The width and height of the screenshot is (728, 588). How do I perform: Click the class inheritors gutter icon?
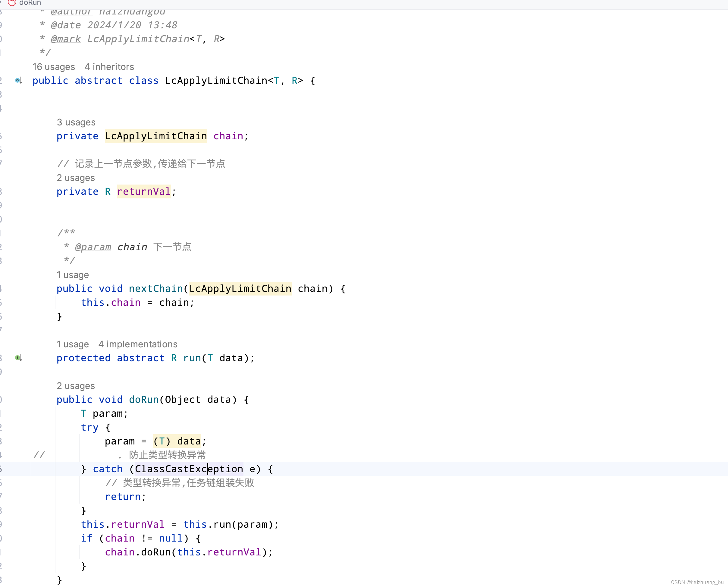tap(19, 80)
